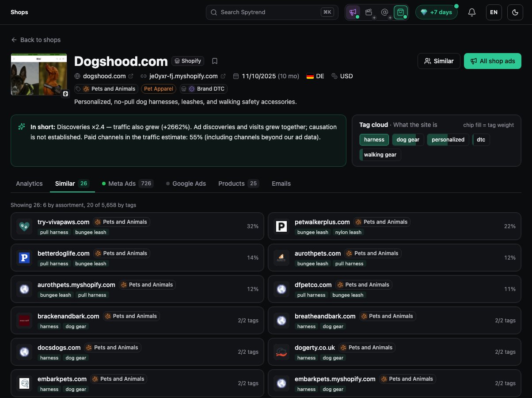Open aurothpets.myshopify.com shop logo
This screenshot has width=532, height=398.
[x=24, y=289]
